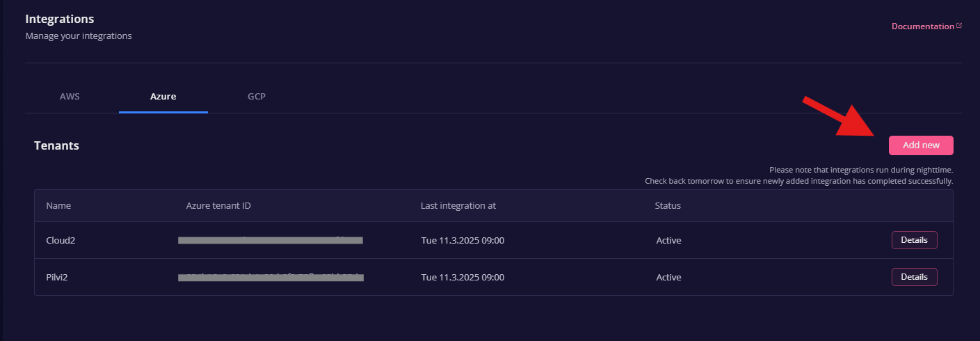Open Details for the Cloud2 tenant
Viewport: 980px width, 341px height.
click(914, 240)
